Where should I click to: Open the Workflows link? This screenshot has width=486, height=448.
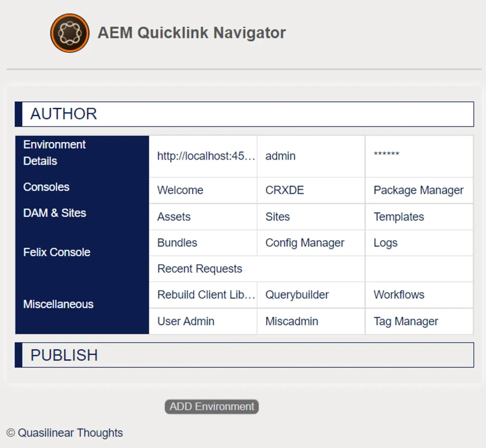[x=399, y=295]
